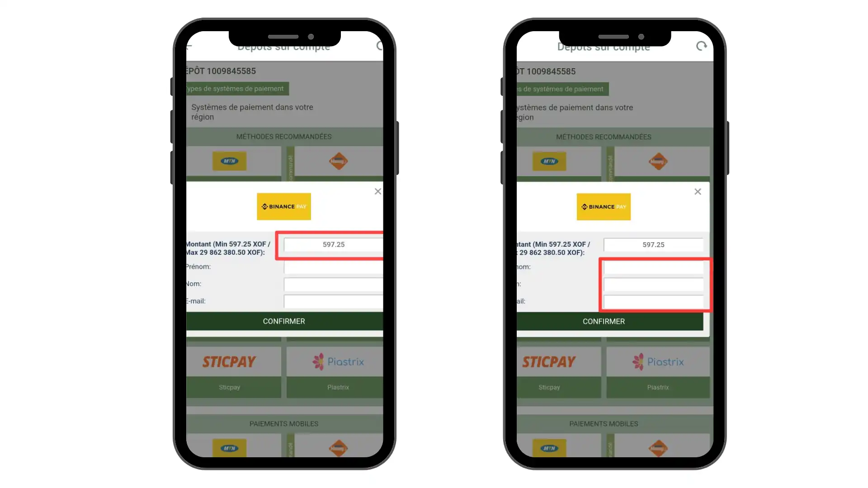The image size is (868, 488).
Task: Expand Types de systèmes de paiement section
Action: [x=236, y=88]
